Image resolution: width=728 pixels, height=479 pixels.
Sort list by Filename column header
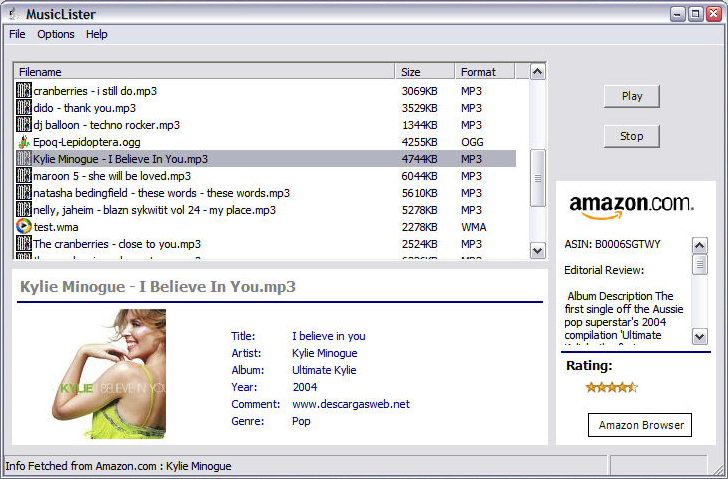[204, 72]
